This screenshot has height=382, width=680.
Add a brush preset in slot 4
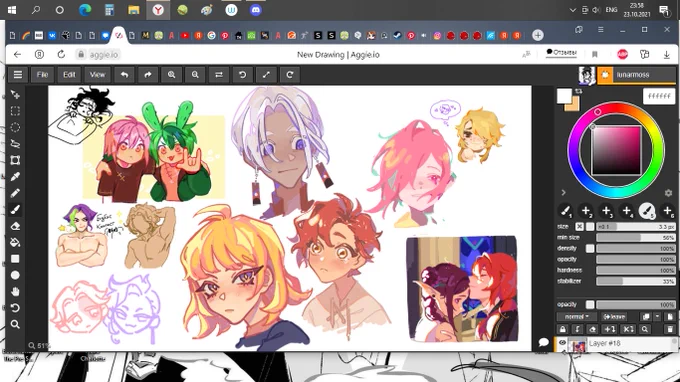[627, 211]
